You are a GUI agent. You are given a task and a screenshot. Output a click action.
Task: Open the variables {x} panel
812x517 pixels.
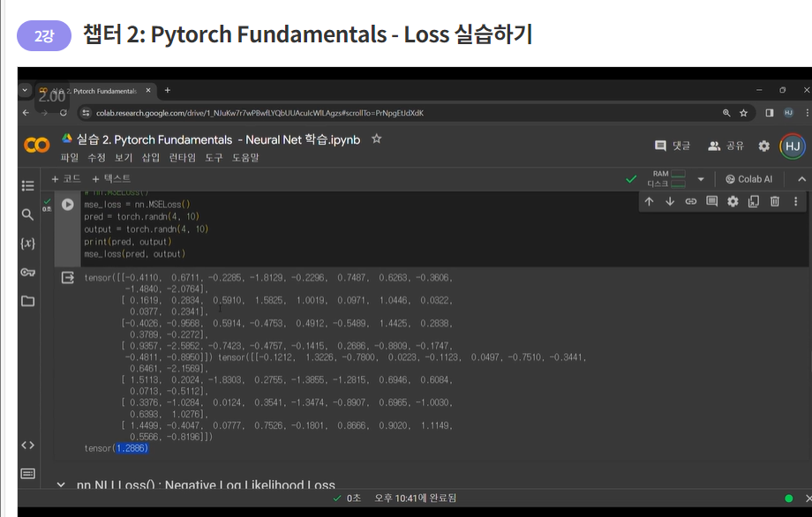(x=28, y=244)
